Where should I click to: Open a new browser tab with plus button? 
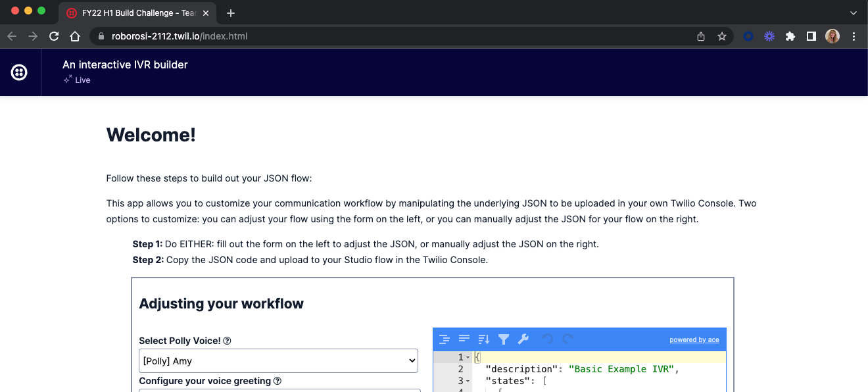click(x=231, y=13)
